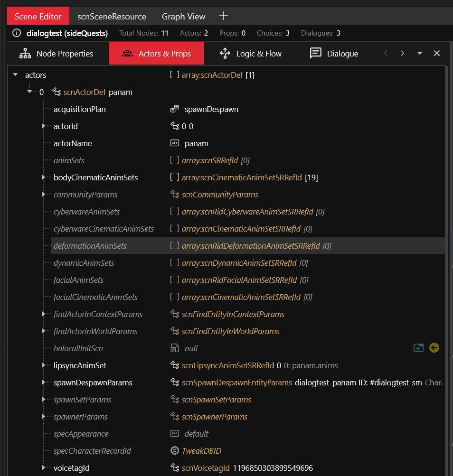The image size is (453, 476).
Task: Expand the voicetagId node
Action: coord(44,468)
